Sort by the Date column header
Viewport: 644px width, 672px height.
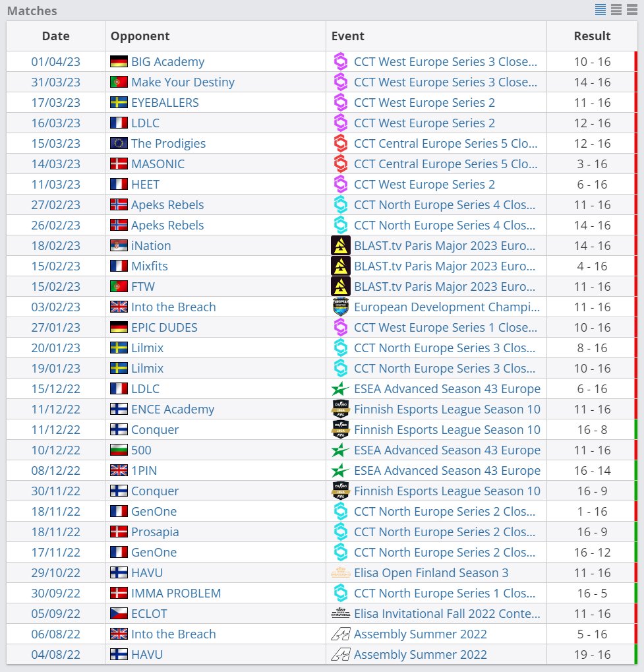[56, 36]
